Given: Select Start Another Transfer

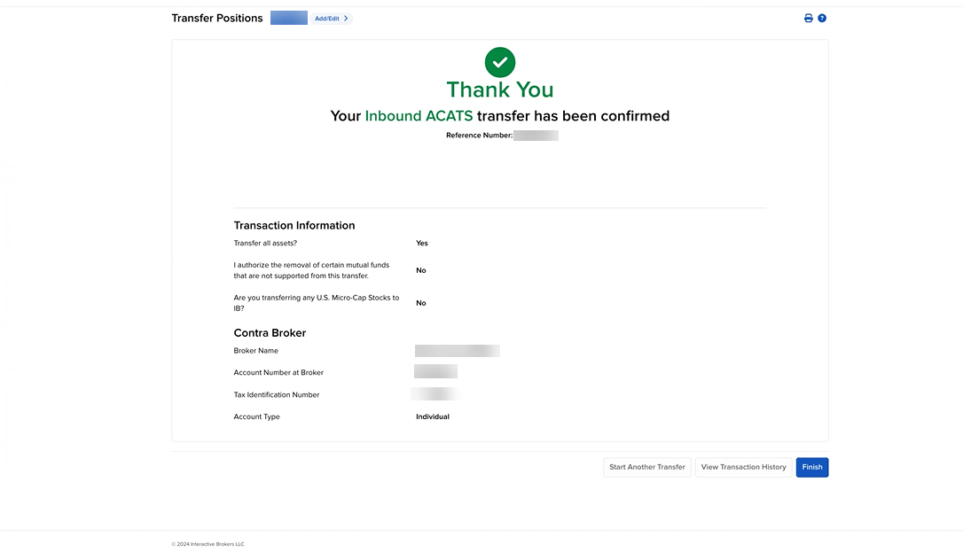Looking at the screenshot, I should tap(646, 467).
